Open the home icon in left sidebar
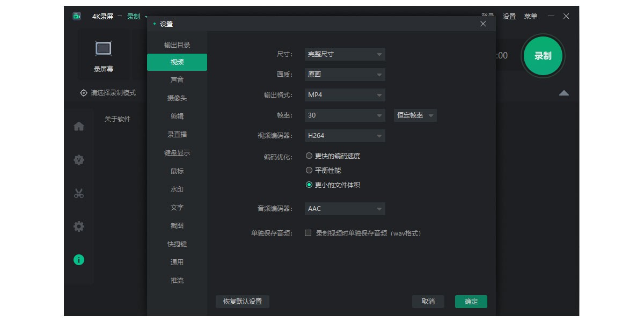 79,127
